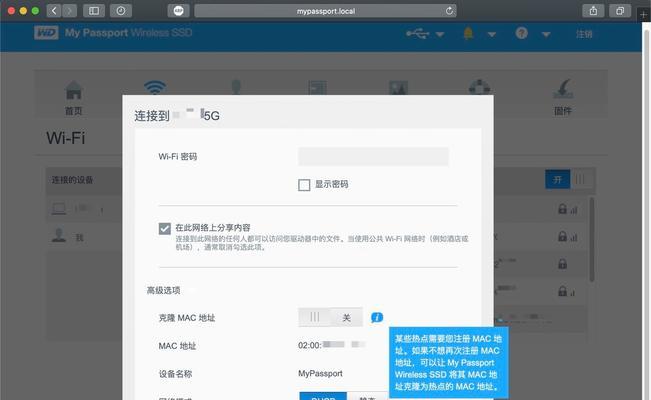Image resolution: width=651 pixels, height=400 pixels.
Task: Expand the notifications bell dropdown arrow
Action: point(492,34)
